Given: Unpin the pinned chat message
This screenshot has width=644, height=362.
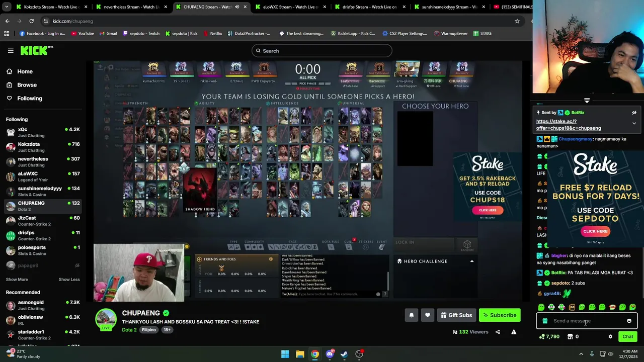Looking at the screenshot, I should 634,113.
